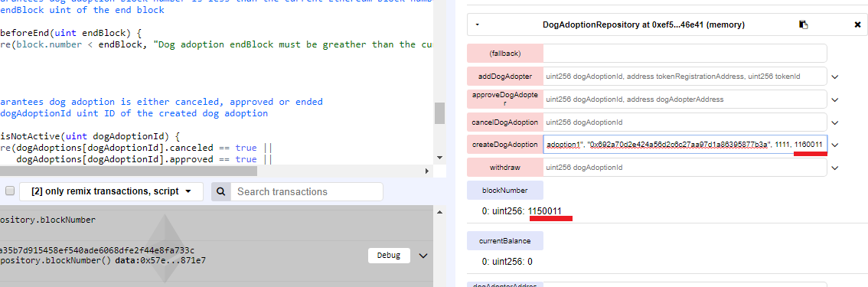Viewport: 868px width, 287px height.
Task: Expand the blockNumber transaction details
Action: [423, 256]
